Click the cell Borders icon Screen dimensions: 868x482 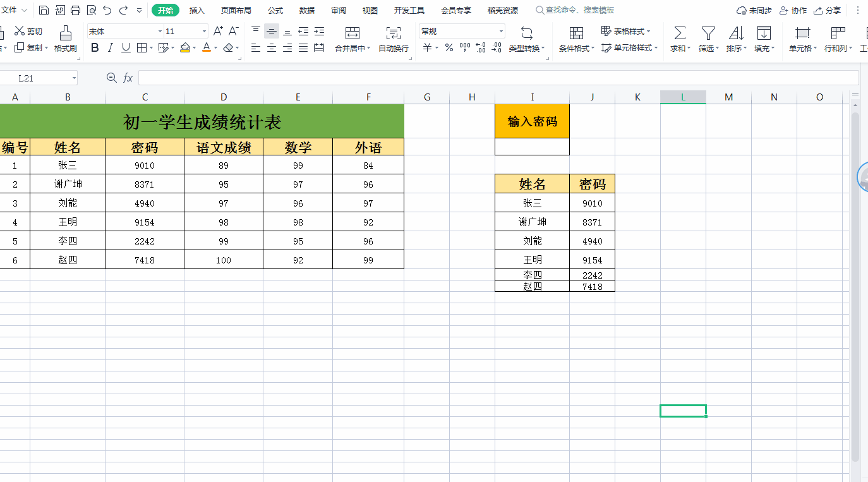click(x=142, y=47)
